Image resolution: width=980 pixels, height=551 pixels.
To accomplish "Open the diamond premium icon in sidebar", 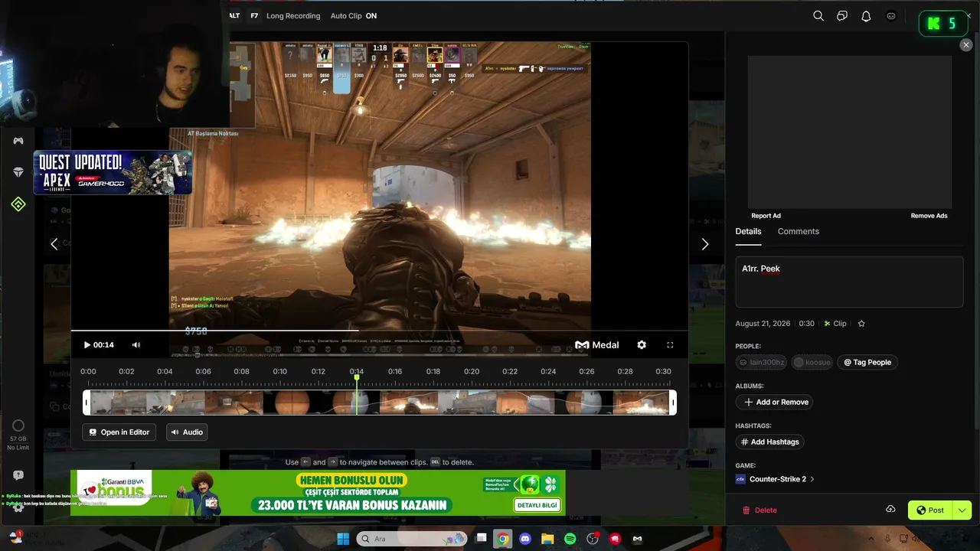I will coord(18,173).
